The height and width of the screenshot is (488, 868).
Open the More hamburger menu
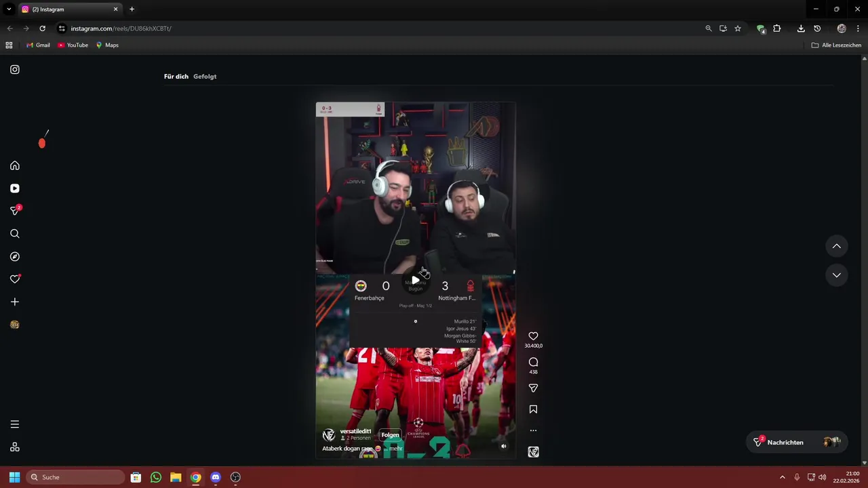click(x=15, y=424)
